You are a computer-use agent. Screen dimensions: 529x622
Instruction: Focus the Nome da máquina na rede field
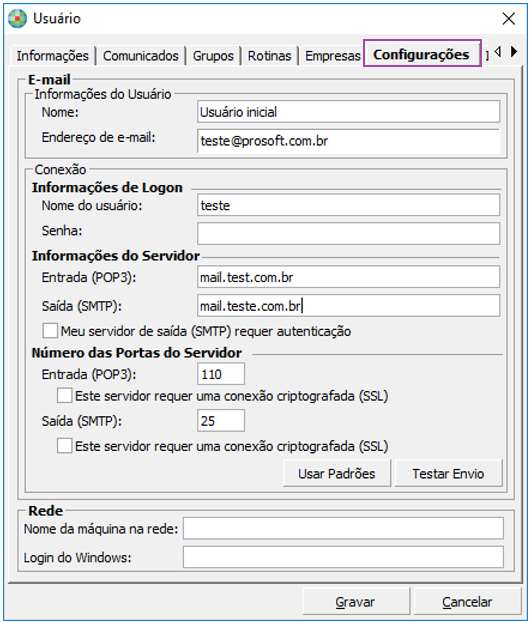(343, 528)
